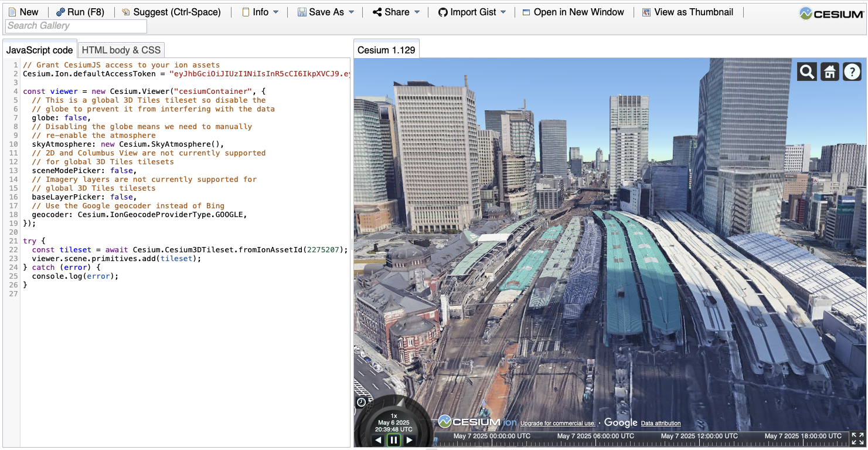Click the animation clock dial icon

click(x=361, y=402)
